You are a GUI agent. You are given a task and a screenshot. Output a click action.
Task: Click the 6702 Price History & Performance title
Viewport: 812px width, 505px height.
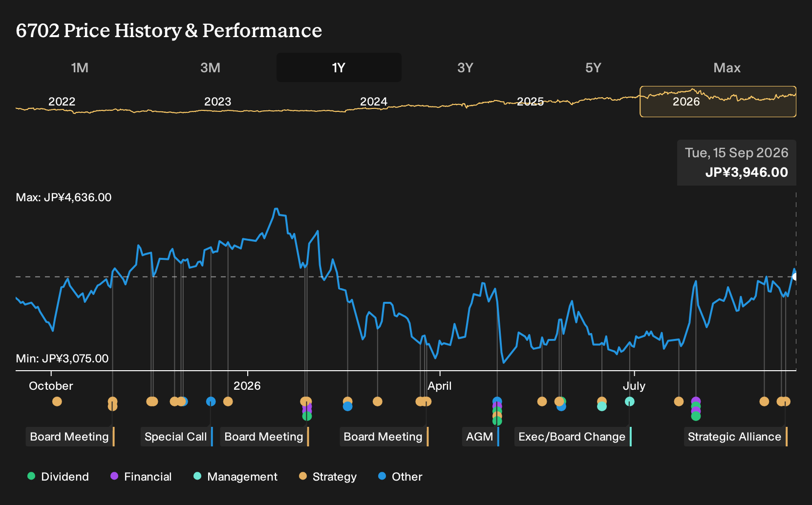tap(169, 30)
